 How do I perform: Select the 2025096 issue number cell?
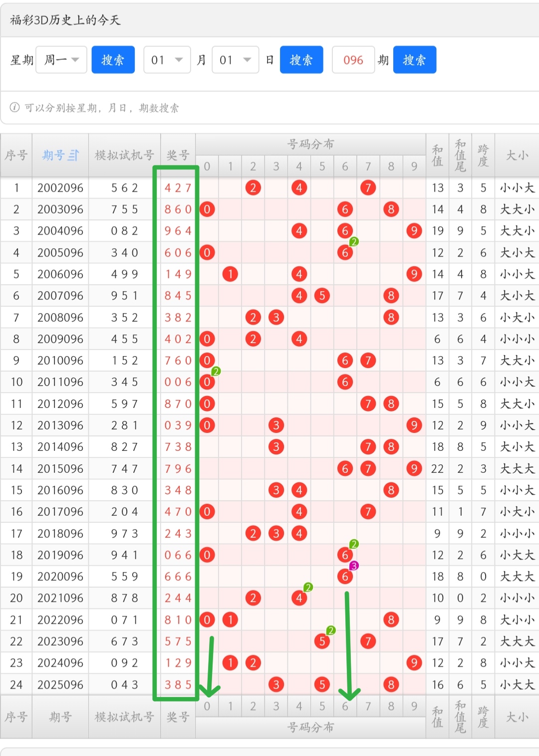(60, 685)
